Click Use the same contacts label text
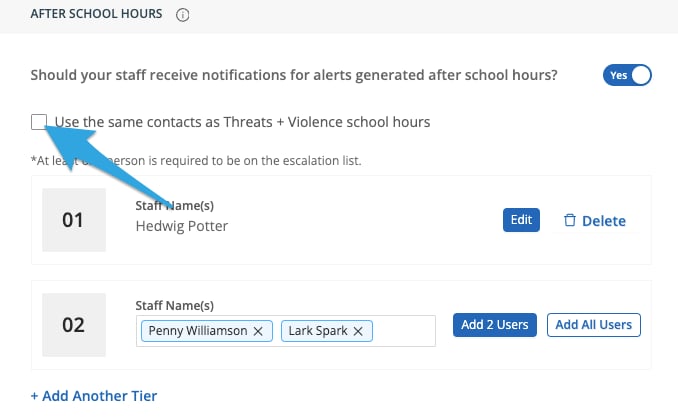The image size is (678, 417). pos(242,122)
